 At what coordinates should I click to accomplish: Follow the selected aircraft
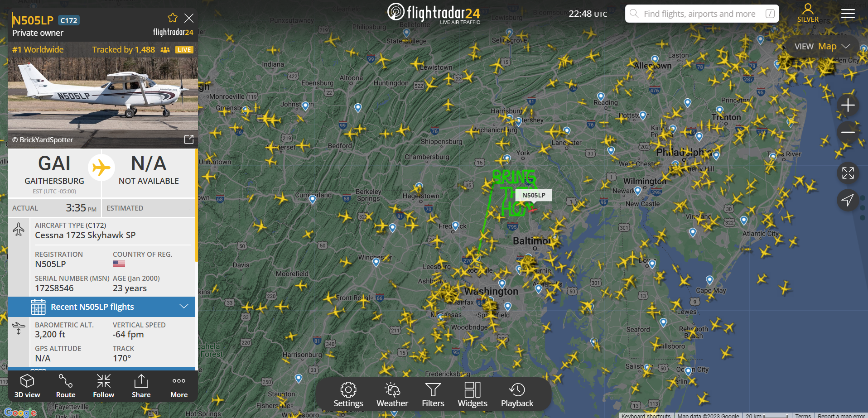[104, 386]
